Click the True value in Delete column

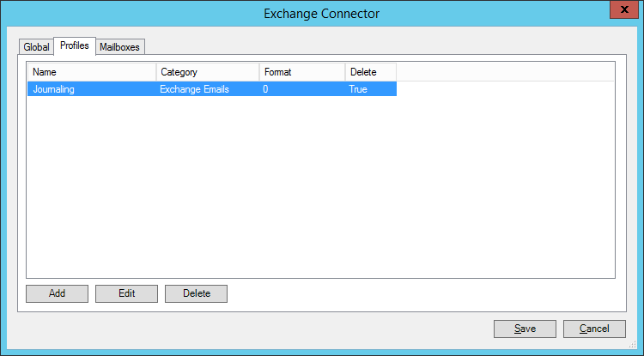coord(358,89)
